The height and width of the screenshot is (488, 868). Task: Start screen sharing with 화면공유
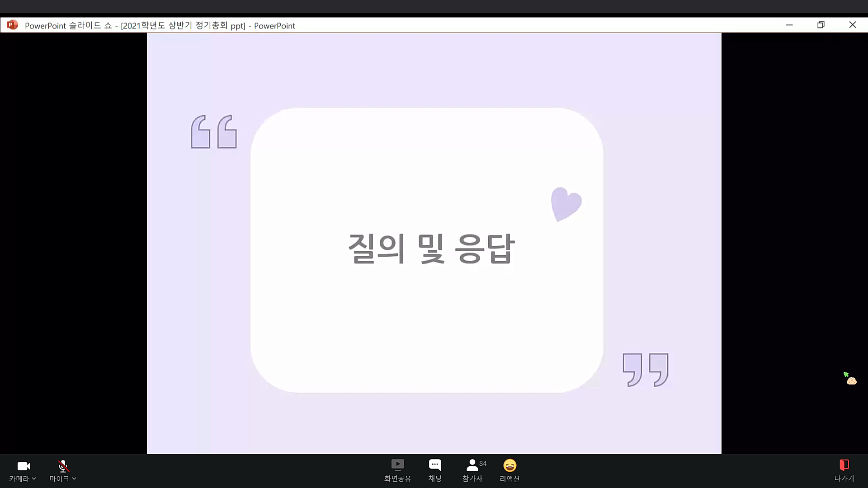click(x=397, y=465)
